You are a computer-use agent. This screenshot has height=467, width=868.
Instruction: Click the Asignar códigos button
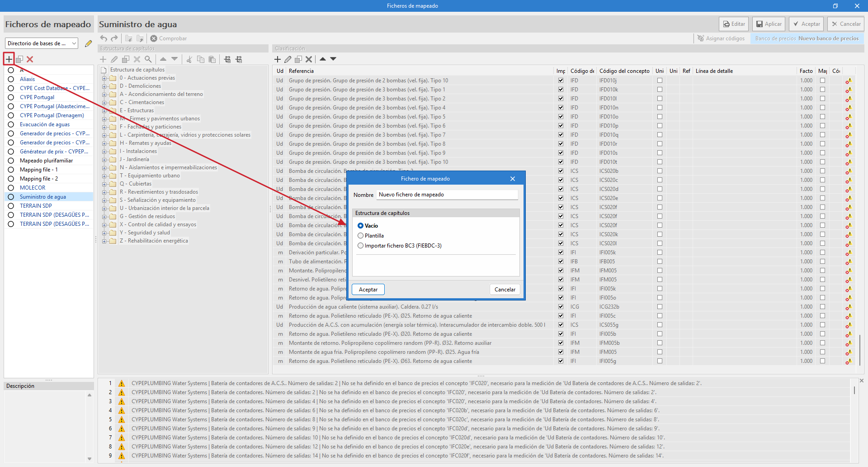coord(721,38)
